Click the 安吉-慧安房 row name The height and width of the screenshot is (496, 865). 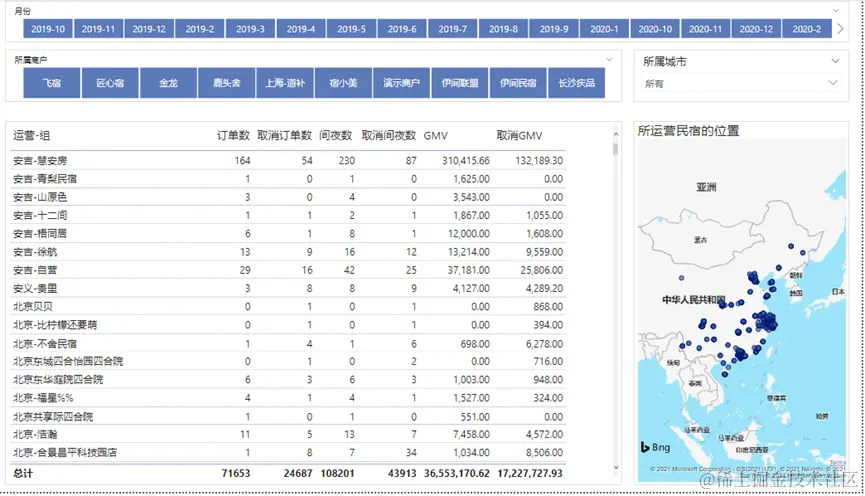[x=40, y=161]
